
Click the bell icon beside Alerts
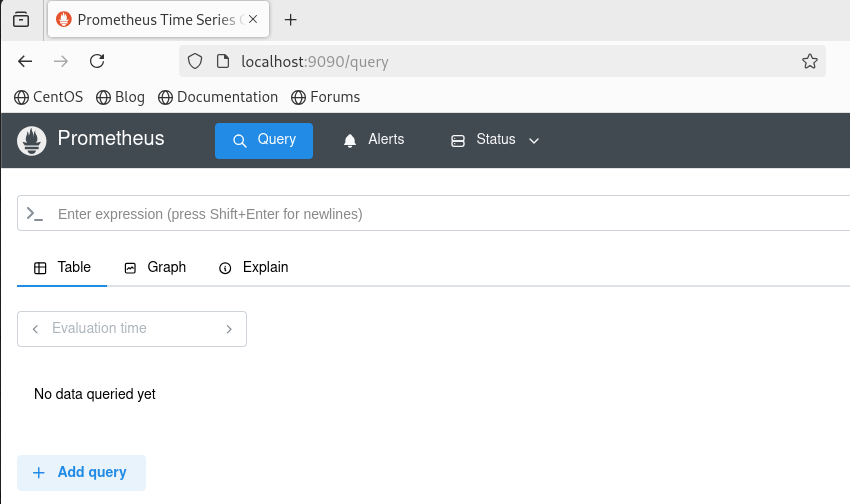coord(350,141)
